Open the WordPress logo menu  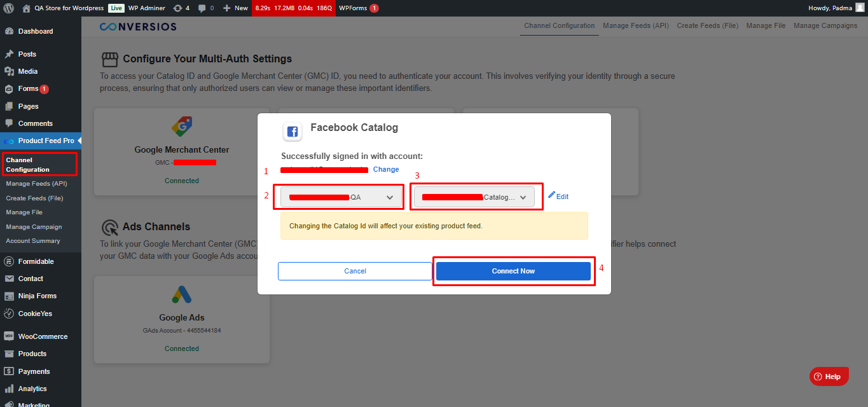tap(9, 8)
